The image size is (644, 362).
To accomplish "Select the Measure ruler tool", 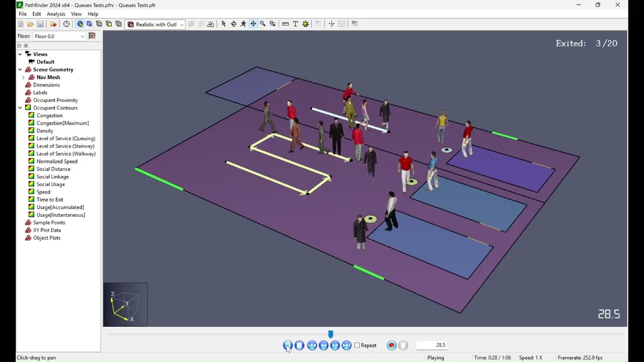I will coord(285,24).
